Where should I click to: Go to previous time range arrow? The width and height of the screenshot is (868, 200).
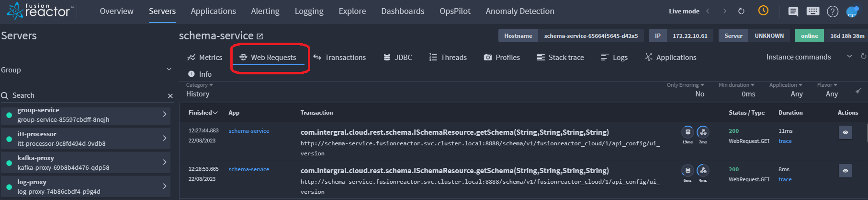[708, 11]
